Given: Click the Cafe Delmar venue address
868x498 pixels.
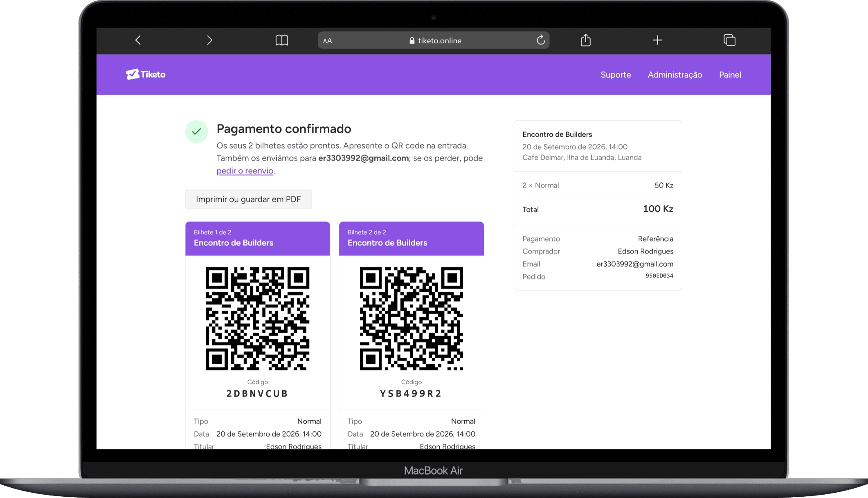Looking at the screenshot, I should (582, 157).
